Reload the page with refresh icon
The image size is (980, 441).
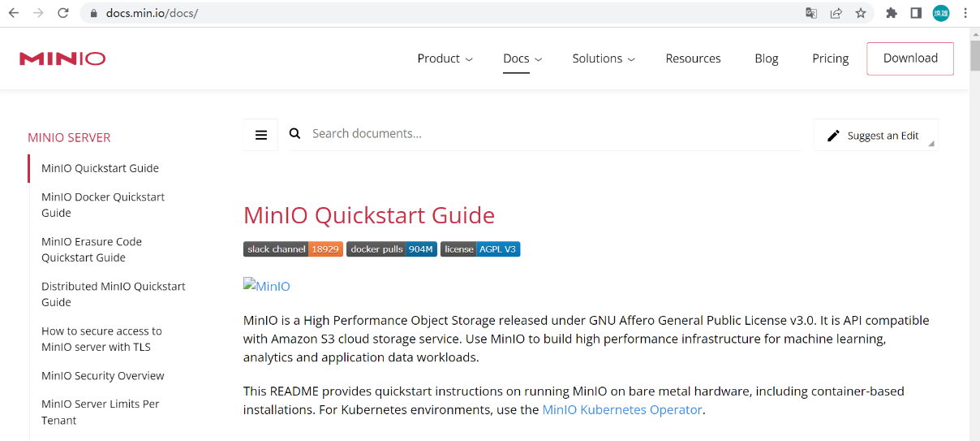tap(63, 13)
